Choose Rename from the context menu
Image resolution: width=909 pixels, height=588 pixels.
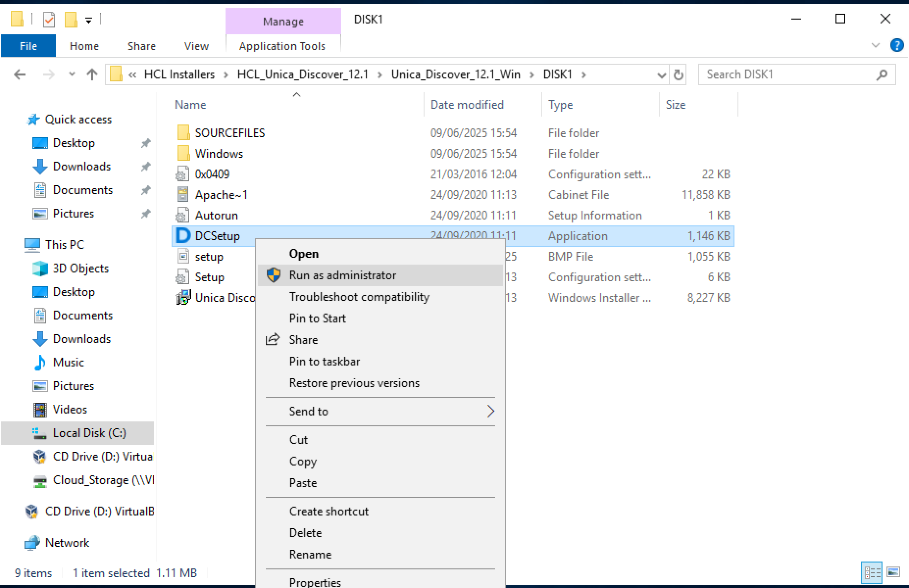[x=380, y=555]
